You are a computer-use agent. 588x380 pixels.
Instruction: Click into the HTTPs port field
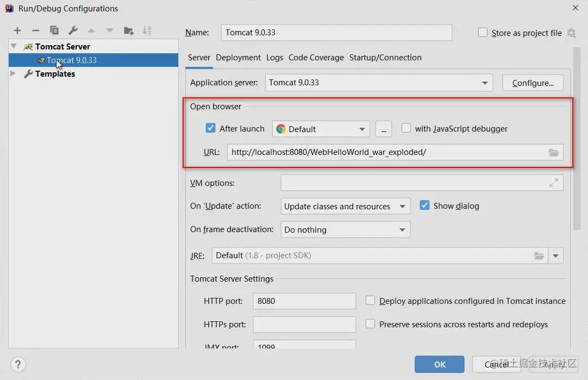point(304,325)
